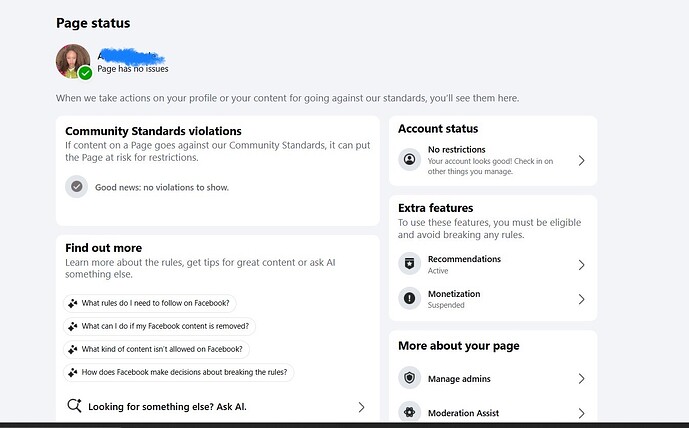Click the Manage admins shield icon
Image resolution: width=689 pixels, height=428 pixels.
click(x=410, y=378)
